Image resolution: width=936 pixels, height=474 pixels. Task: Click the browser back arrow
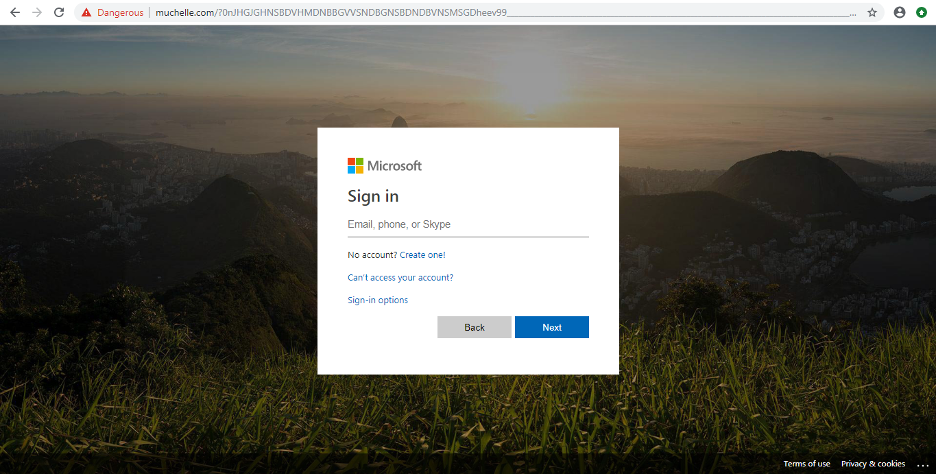pyautogui.click(x=14, y=13)
